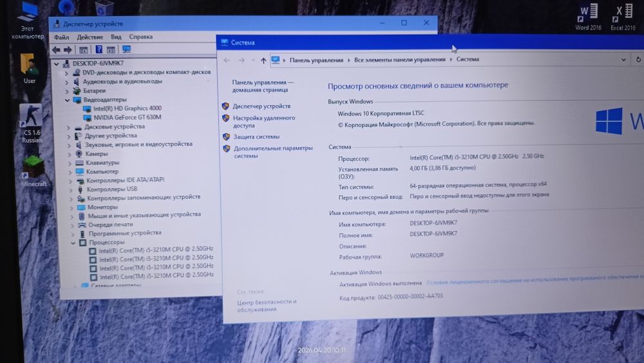Viewport: 644px width, 363px height.
Task: Click the Up arrow in Система window
Action: tap(263, 60)
